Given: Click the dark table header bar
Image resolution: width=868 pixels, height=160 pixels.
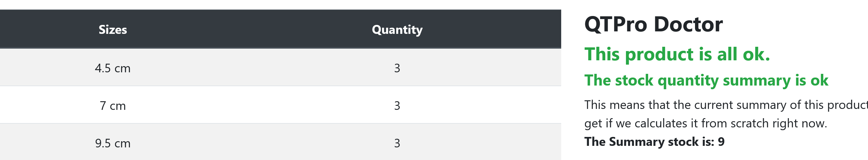Looking at the screenshot, I should (280, 29).
